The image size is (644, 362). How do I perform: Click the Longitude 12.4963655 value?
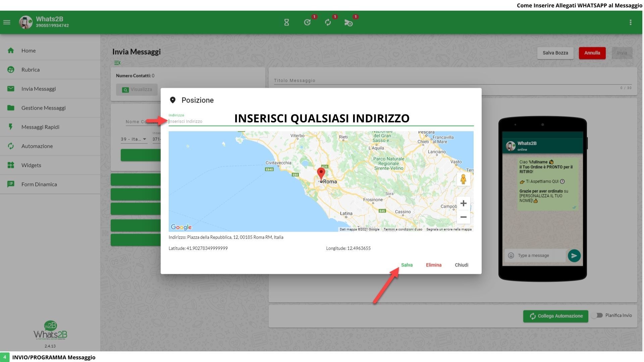[359, 248]
